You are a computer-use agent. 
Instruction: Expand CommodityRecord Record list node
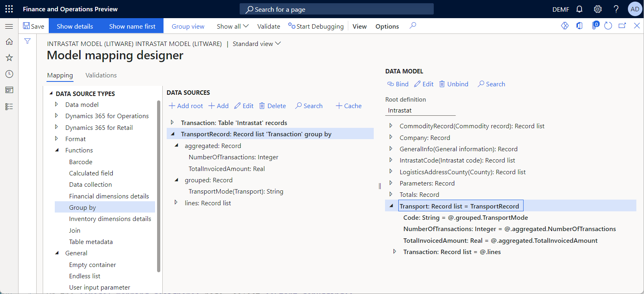391,126
